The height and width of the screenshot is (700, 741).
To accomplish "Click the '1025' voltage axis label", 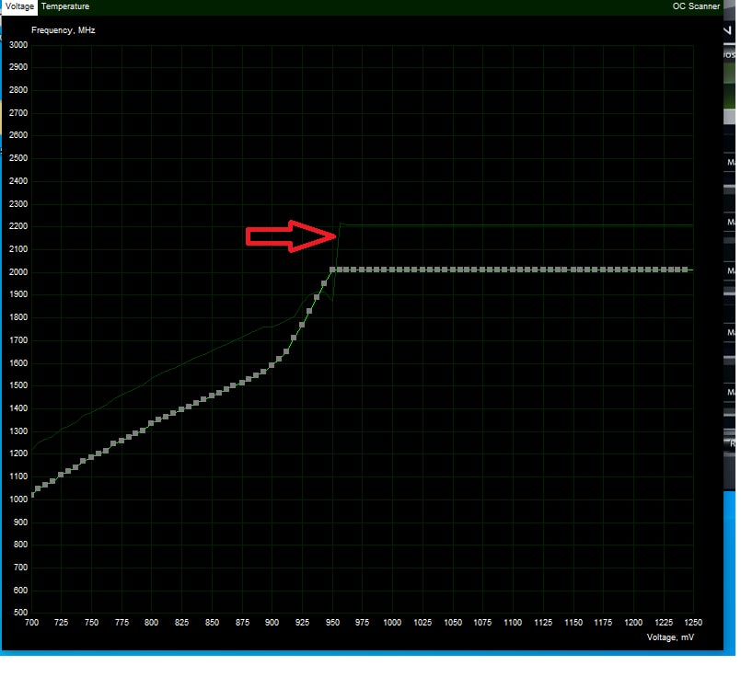I will [x=423, y=622].
